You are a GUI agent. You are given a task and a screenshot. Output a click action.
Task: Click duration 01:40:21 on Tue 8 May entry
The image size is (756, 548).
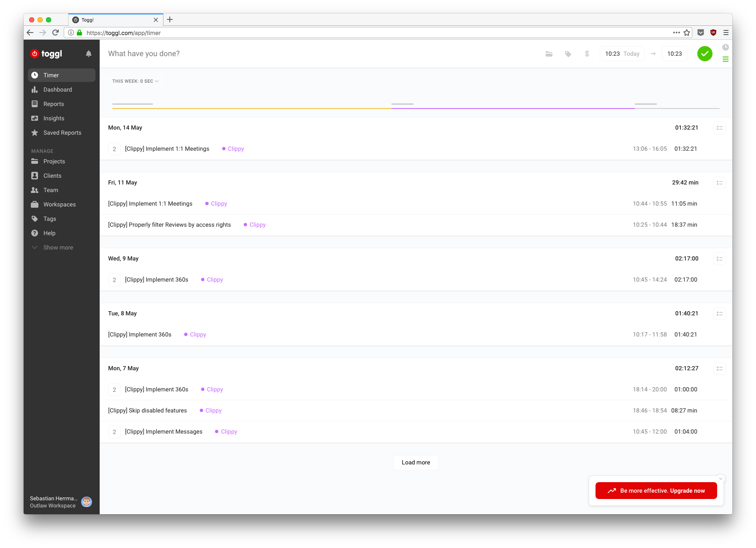(x=686, y=334)
